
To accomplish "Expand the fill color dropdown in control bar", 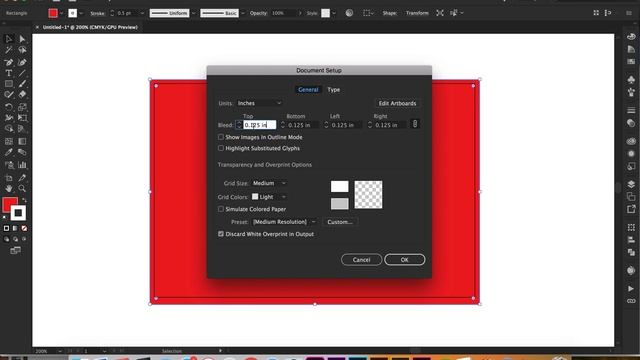I will pos(62,13).
